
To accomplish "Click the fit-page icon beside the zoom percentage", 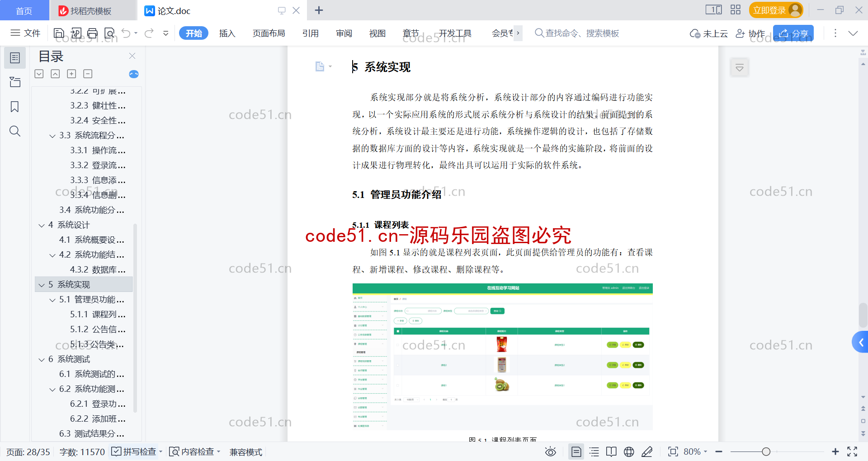I will (x=673, y=452).
